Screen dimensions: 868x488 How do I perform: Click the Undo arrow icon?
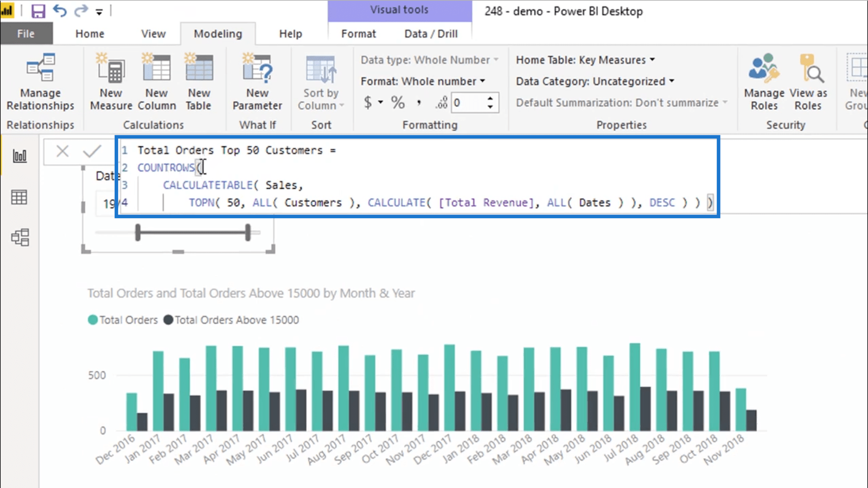click(60, 11)
